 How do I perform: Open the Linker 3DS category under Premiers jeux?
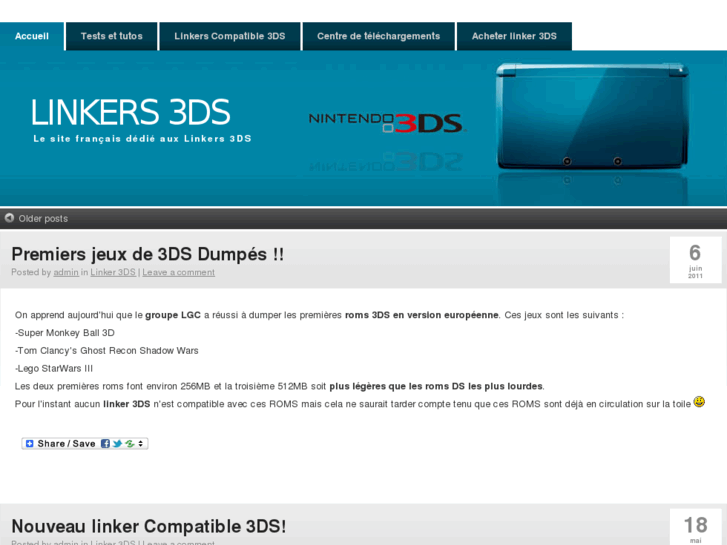(113, 272)
